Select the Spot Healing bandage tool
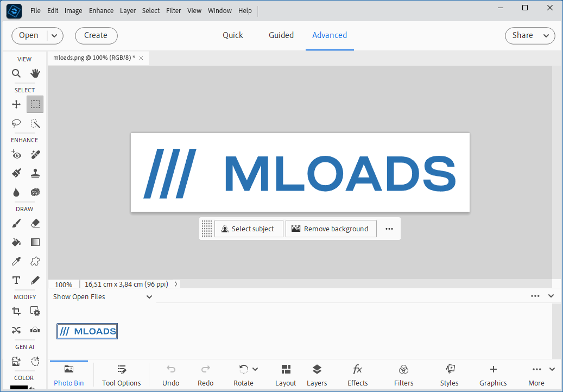 [x=35, y=154]
